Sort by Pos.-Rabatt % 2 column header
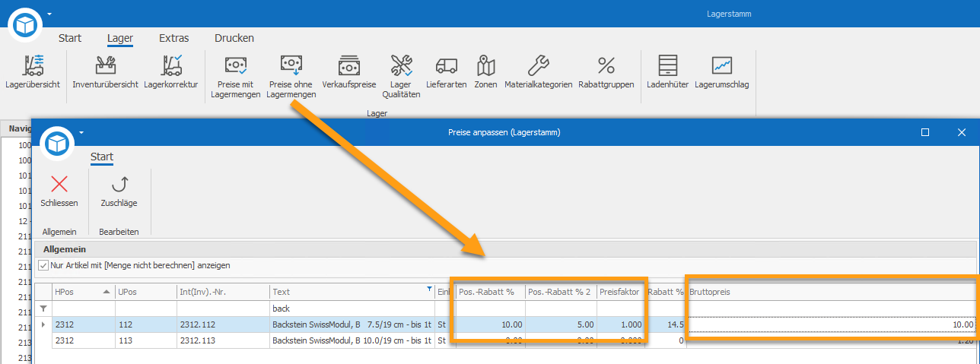 click(x=561, y=292)
